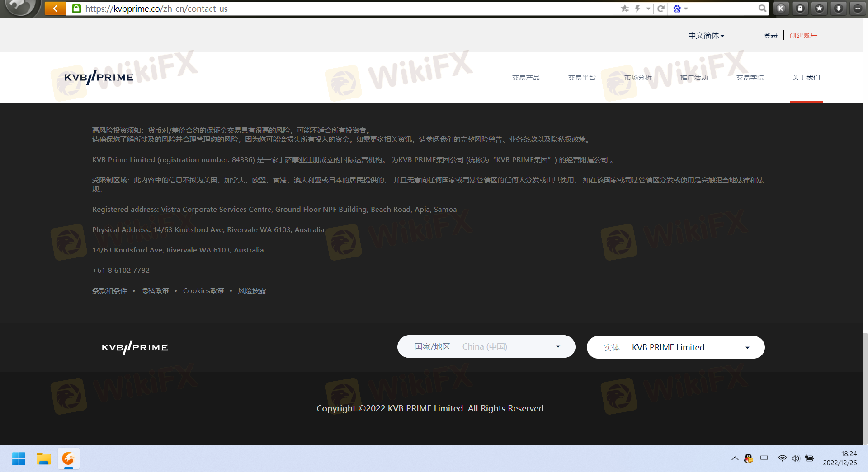Toggle the 中 input method indicator
The image size is (868, 472).
point(764,458)
